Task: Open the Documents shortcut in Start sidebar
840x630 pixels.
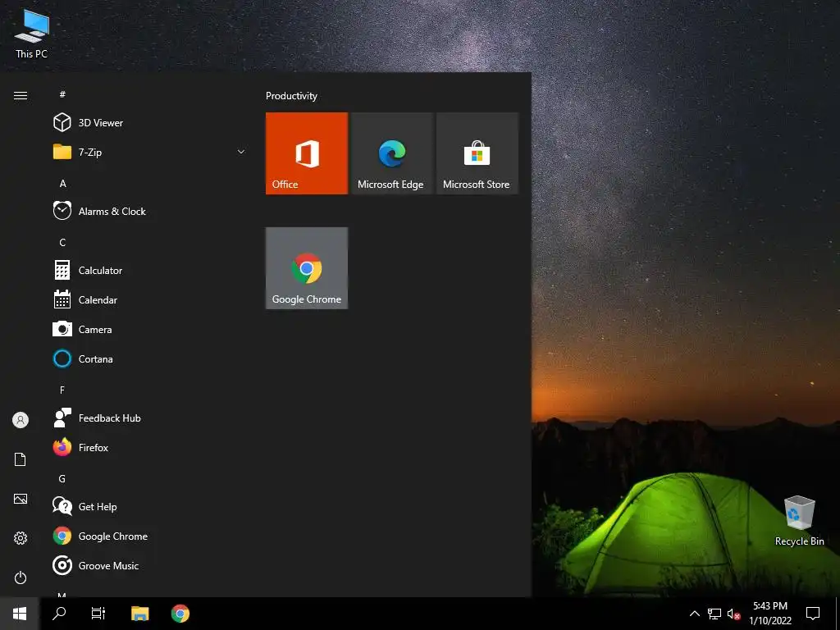Action: click(21, 459)
